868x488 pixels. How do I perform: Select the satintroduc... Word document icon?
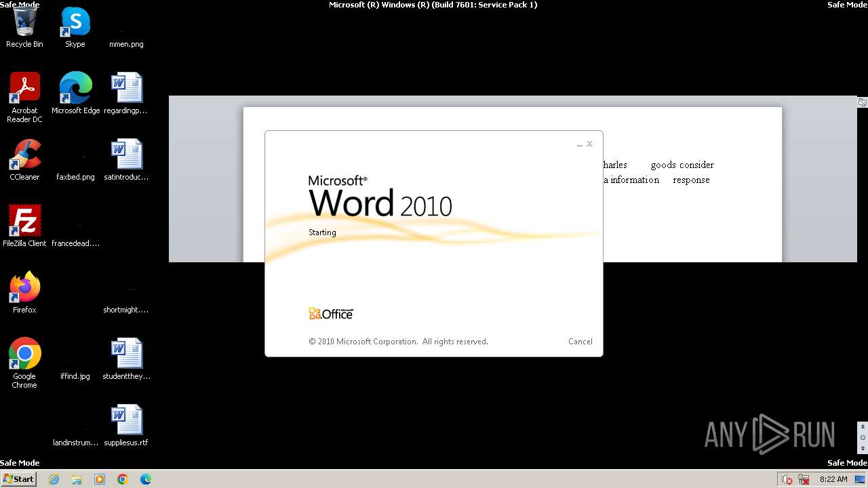[126, 160]
